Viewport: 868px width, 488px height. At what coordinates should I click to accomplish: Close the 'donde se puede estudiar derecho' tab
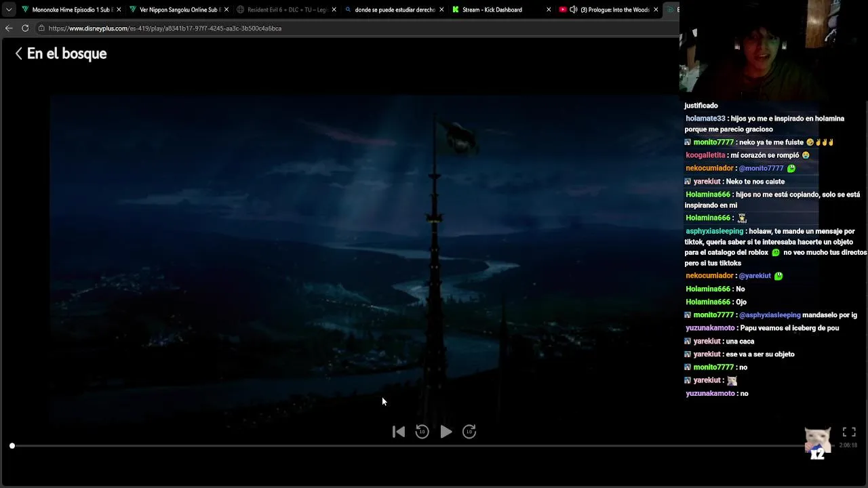tap(441, 9)
